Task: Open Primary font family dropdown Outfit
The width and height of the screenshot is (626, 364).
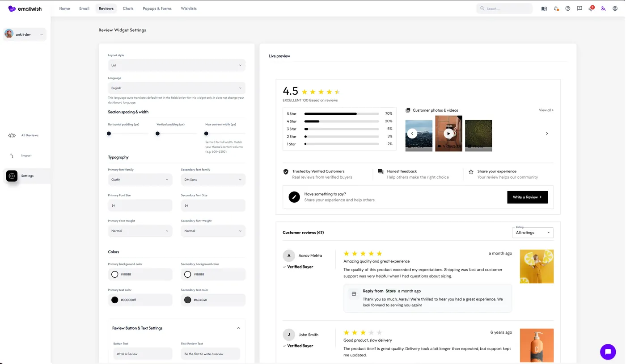Action: click(140, 180)
